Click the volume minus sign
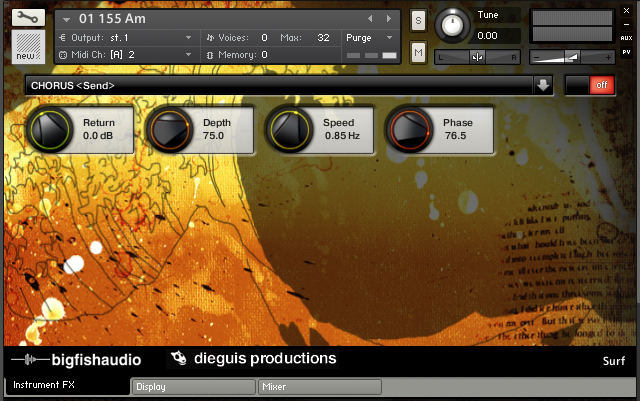 [x=536, y=58]
